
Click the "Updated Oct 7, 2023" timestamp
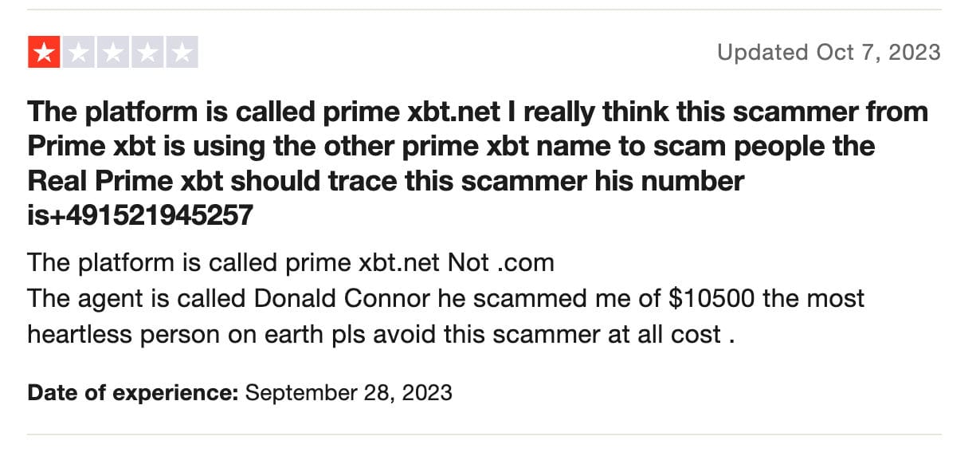(829, 53)
